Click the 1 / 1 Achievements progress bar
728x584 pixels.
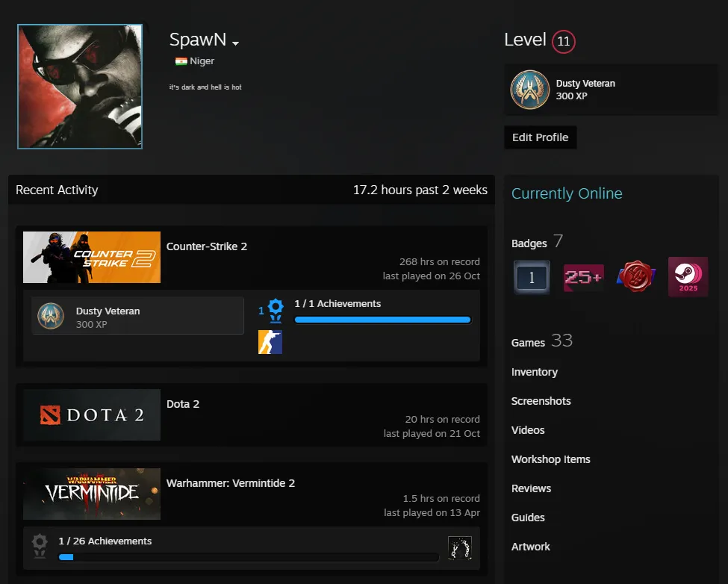(382, 320)
